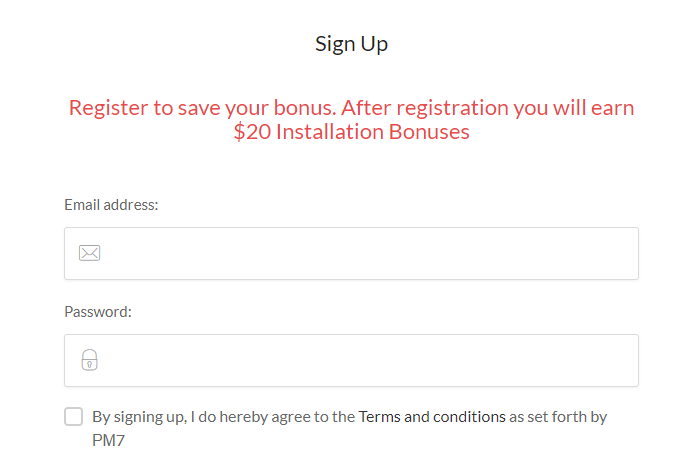Select the mail icon beside the email box
This screenshot has width=699, height=472.
click(90, 253)
